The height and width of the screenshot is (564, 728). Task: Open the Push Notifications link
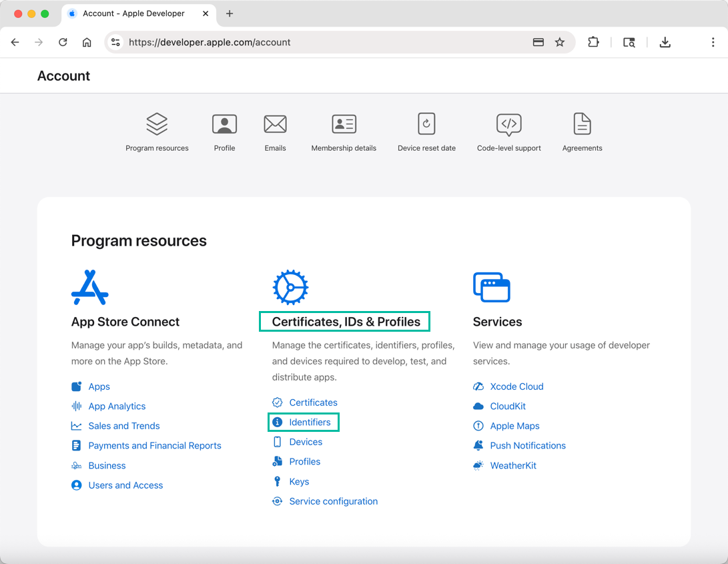(528, 446)
